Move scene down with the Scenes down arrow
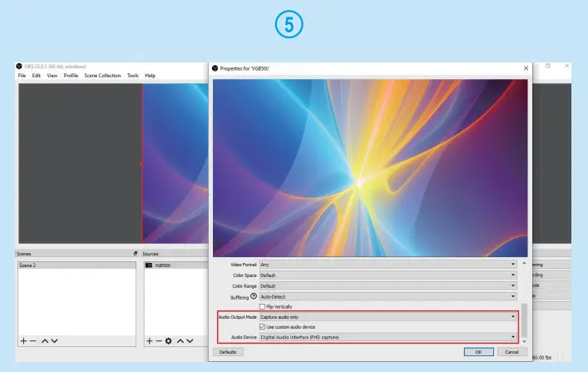The width and height of the screenshot is (588, 372). (54, 341)
